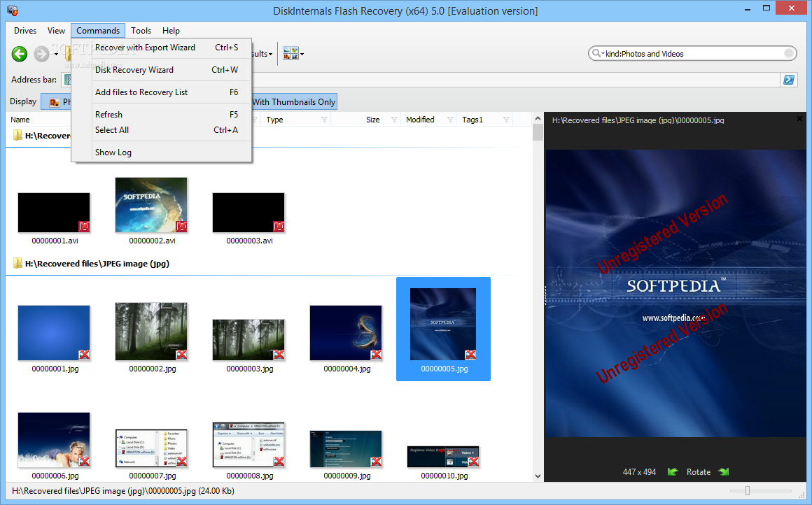Click group header H:\Recovered files\JPEG image (jpg)
Image resolution: width=812 pixels, height=505 pixels.
click(97, 264)
